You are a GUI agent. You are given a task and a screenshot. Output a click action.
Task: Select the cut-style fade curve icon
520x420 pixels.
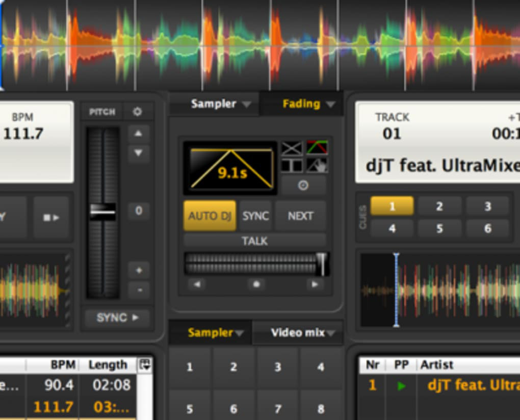tap(292, 165)
